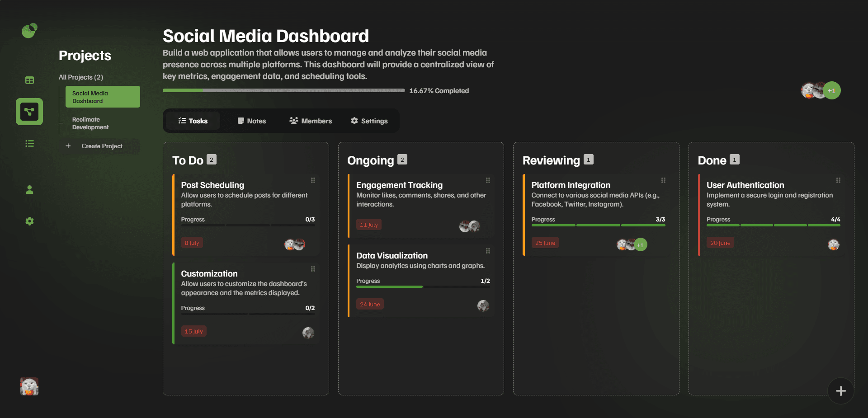The height and width of the screenshot is (418, 868).
Task: Expand the All Projects list
Action: tap(80, 77)
